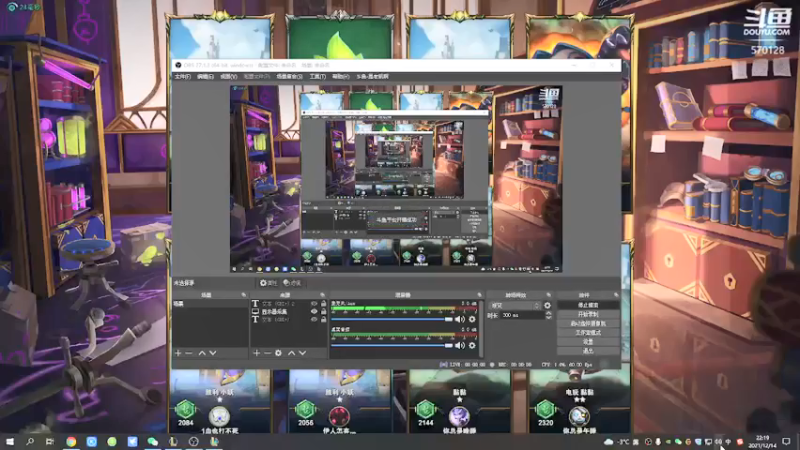This screenshot has height=450, width=800.
Task: Open settings gear for the Desktop Audio channel
Action: [472, 345]
